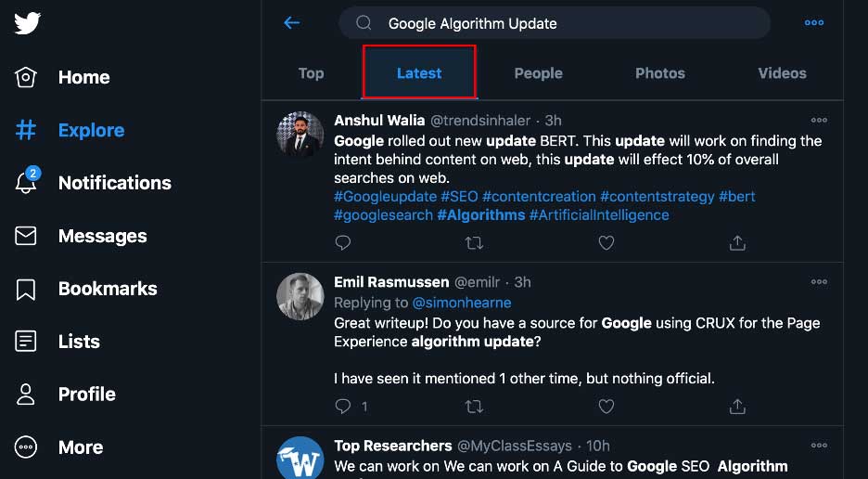
Task: Reply to Emil Rasmussen's tweet
Action: [343, 407]
